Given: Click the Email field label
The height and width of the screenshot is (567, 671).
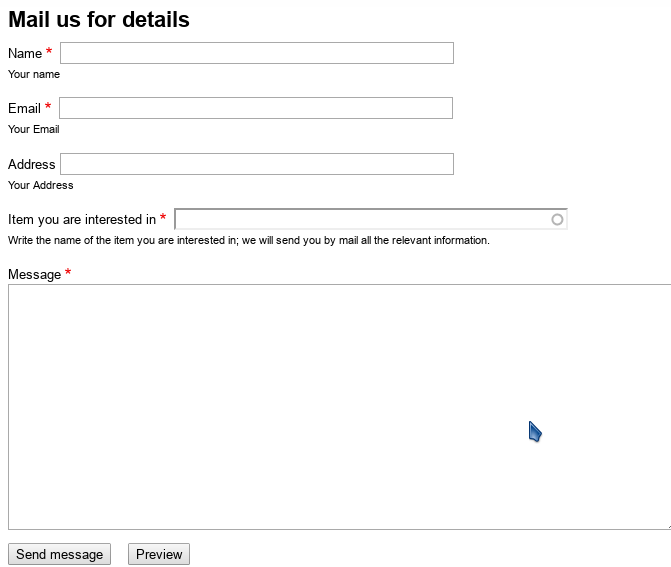Looking at the screenshot, I should 24,108.
